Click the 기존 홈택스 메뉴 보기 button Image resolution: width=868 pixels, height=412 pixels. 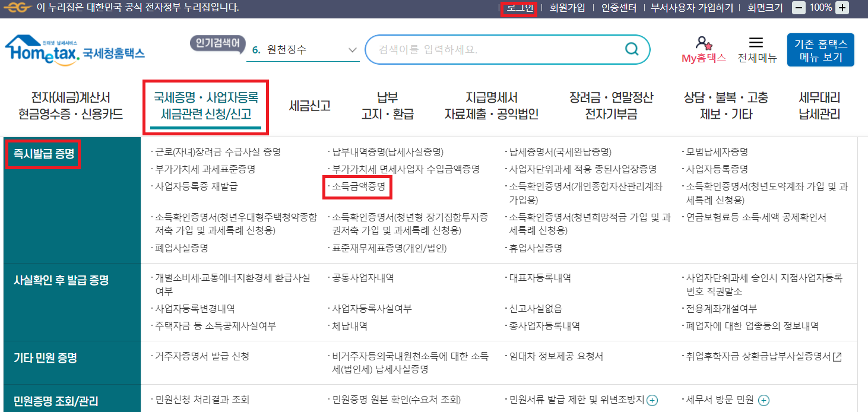coord(820,50)
